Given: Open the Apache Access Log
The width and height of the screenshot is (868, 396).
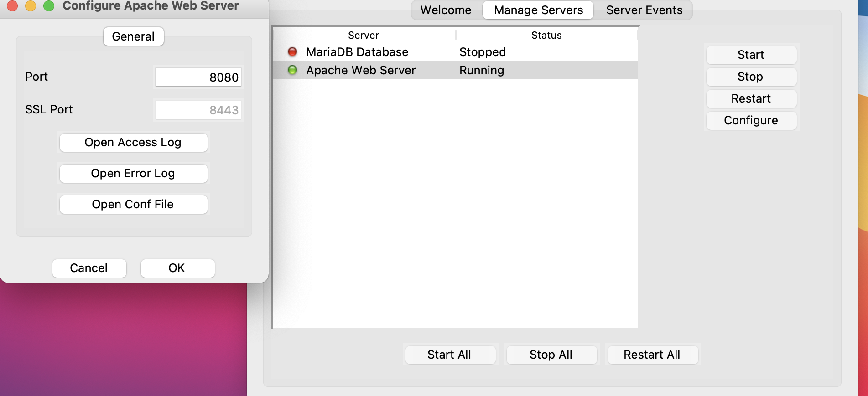Looking at the screenshot, I should (133, 142).
